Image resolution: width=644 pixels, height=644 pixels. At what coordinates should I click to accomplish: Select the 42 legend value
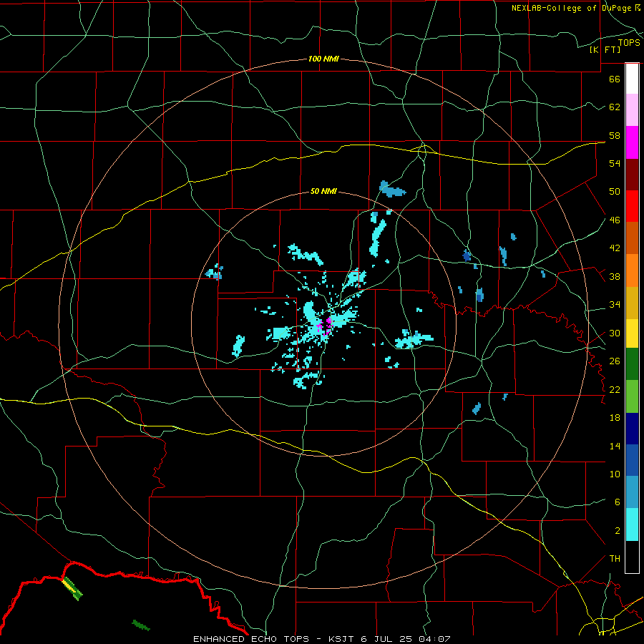615,248
